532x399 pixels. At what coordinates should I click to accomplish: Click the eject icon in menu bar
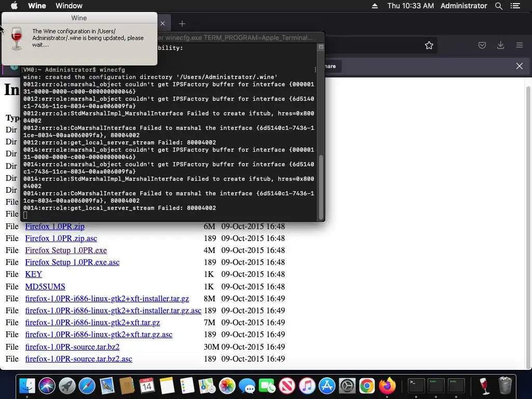pos(375,6)
